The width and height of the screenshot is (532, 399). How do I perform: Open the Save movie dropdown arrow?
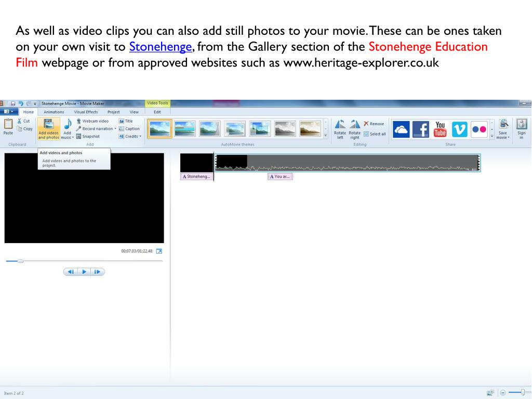(x=509, y=137)
